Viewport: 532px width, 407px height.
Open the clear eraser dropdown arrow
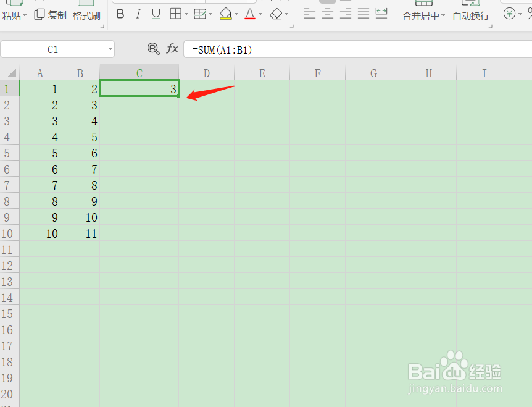(287, 14)
